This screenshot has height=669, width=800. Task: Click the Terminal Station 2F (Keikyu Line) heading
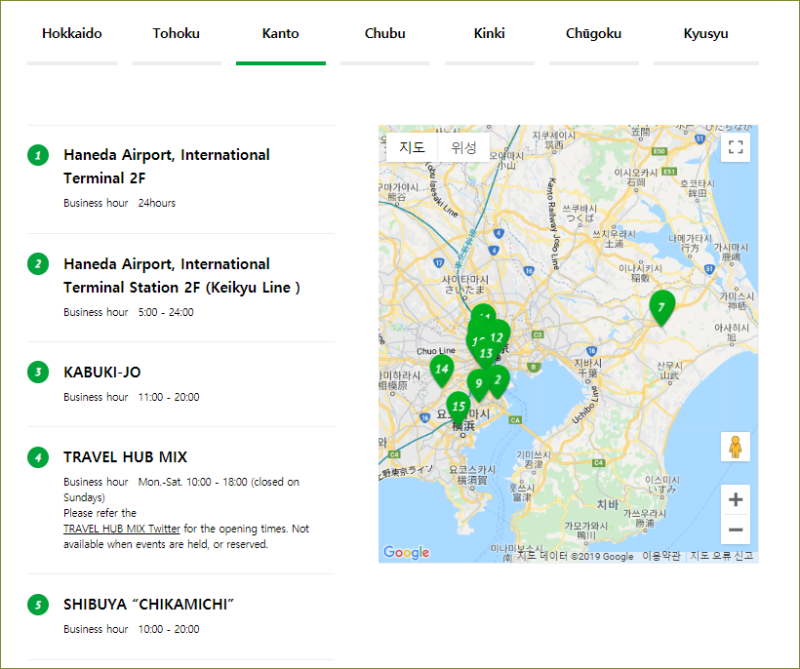182,288
